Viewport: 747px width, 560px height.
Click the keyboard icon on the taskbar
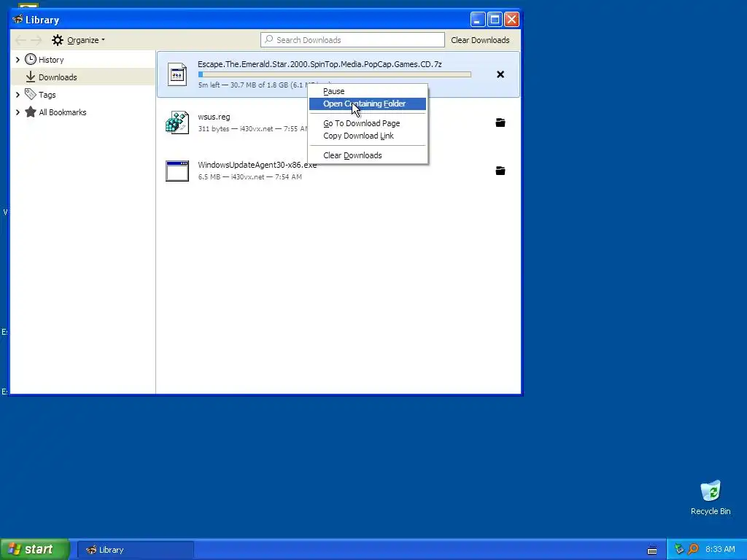click(x=652, y=551)
